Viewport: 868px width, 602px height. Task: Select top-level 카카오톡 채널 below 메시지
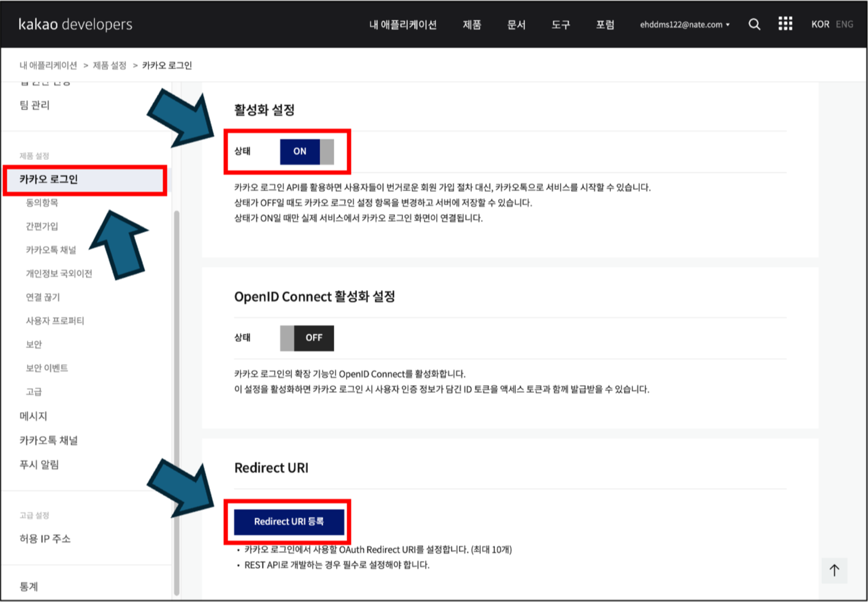tap(48, 441)
